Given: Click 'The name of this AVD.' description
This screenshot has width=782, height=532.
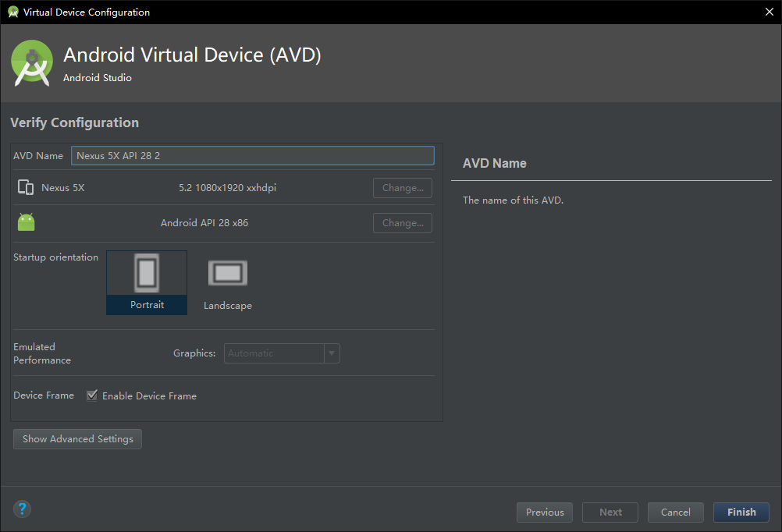Looking at the screenshot, I should pyautogui.click(x=514, y=200).
